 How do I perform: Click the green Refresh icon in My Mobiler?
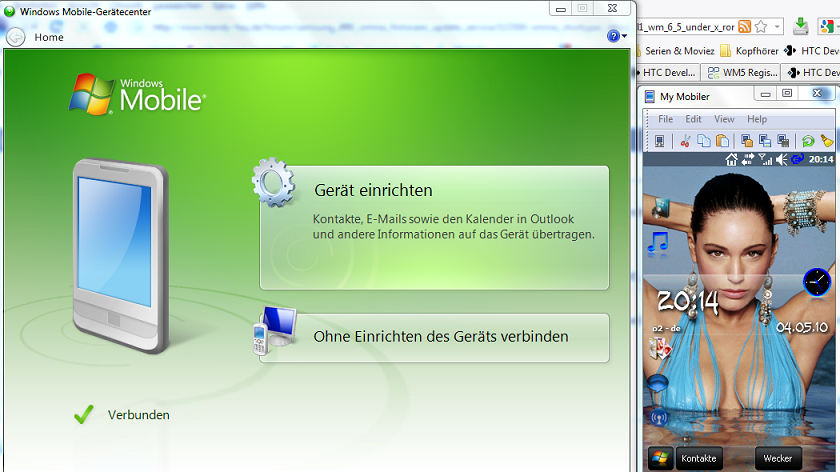click(808, 141)
